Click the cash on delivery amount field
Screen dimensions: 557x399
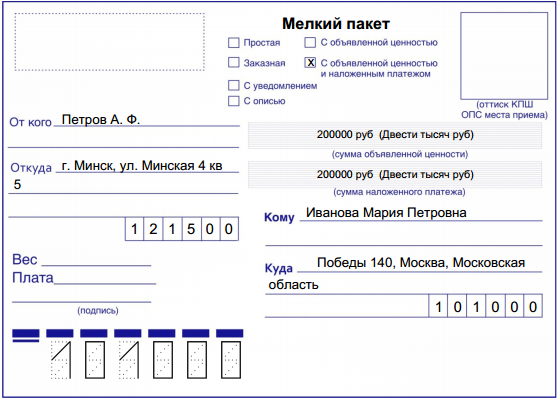pyautogui.click(x=395, y=174)
